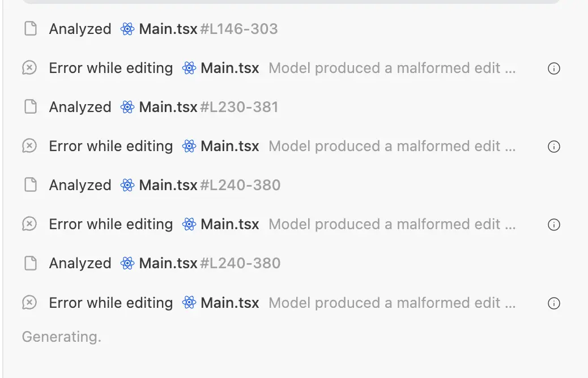The width and height of the screenshot is (588, 378).
Task: Click the document icon beside Main.tsx #L146-303
Action: point(31,28)
